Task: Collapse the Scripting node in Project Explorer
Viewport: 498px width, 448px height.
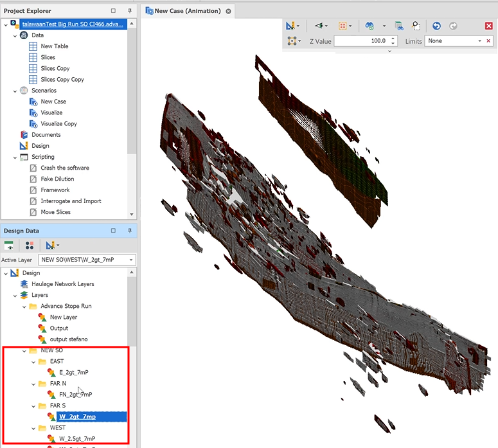Action: click(x=15, y=157)
